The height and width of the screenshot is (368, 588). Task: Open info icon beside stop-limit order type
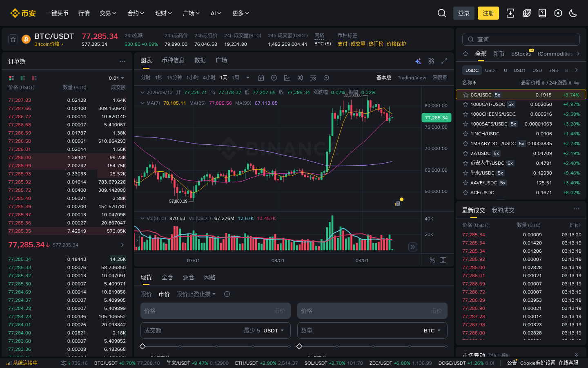point(227,294)
